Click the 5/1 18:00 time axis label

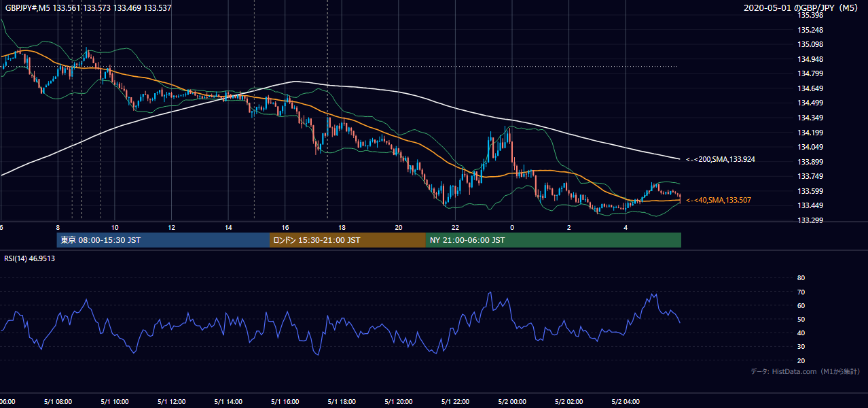[342, 402]
